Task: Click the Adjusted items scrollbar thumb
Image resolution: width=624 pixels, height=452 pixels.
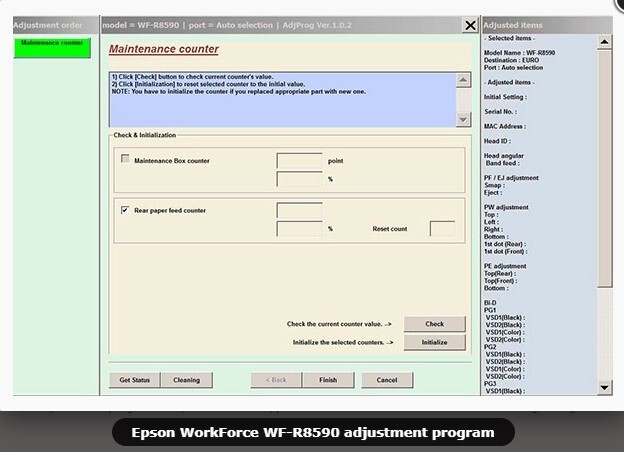Action: tap(604, 168)
